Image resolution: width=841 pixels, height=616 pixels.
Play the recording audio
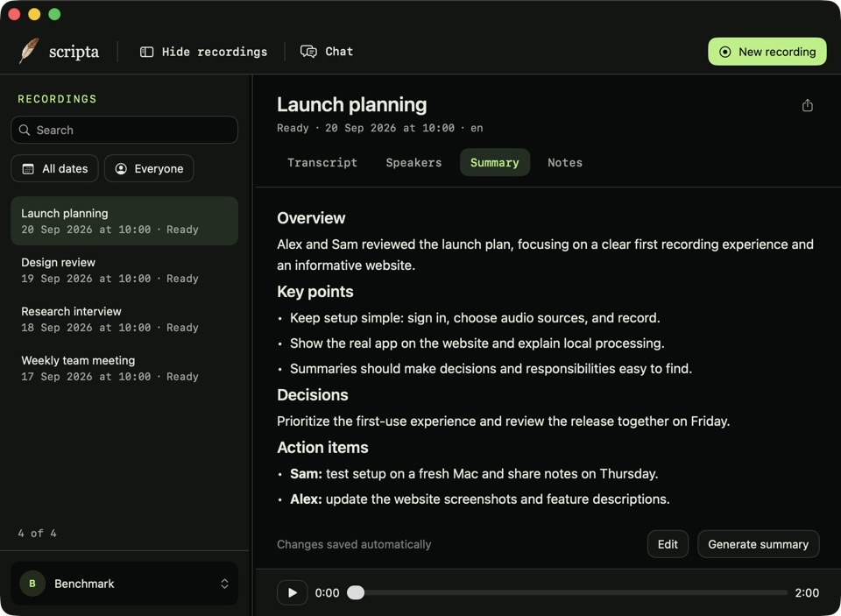click(x=293, y=592)
